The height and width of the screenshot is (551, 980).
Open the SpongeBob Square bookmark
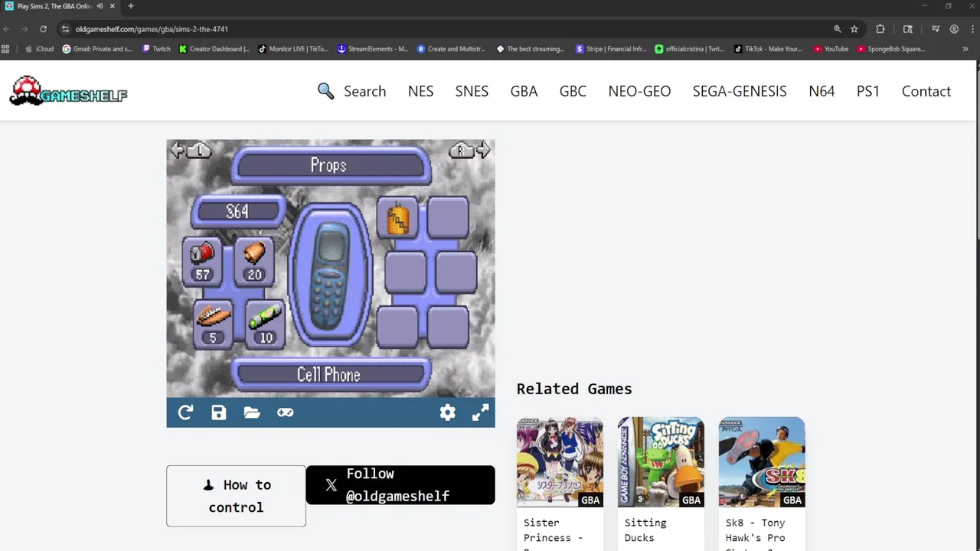891,49
